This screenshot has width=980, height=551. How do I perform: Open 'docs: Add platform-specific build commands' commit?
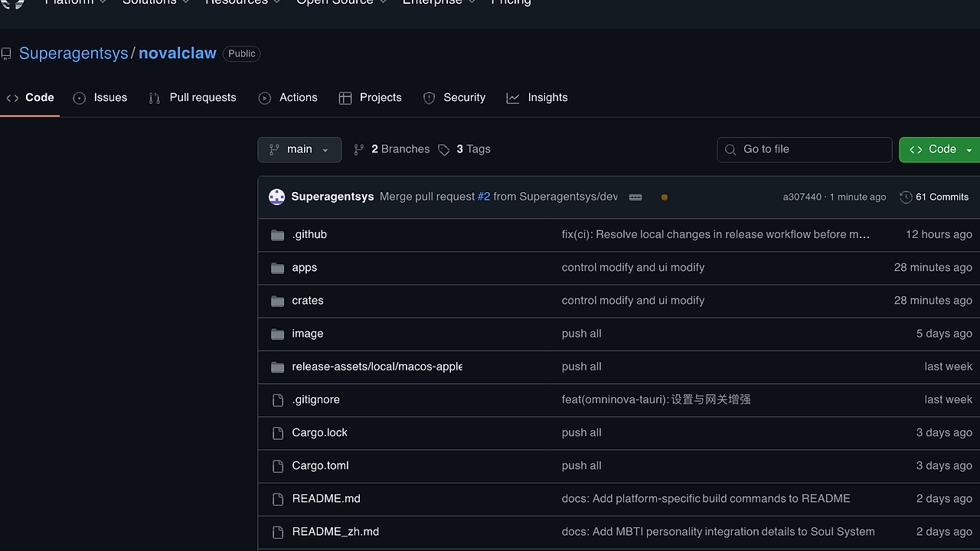click(x=706, y=498)
